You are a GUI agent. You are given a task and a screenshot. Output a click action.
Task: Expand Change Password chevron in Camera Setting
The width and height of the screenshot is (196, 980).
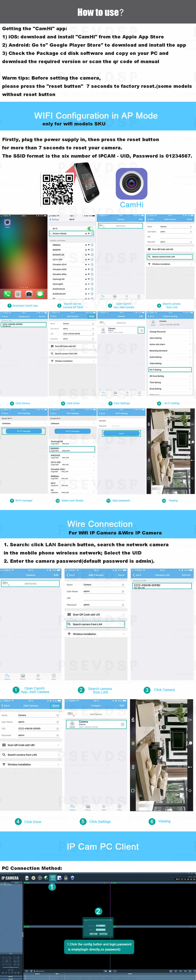190,332
